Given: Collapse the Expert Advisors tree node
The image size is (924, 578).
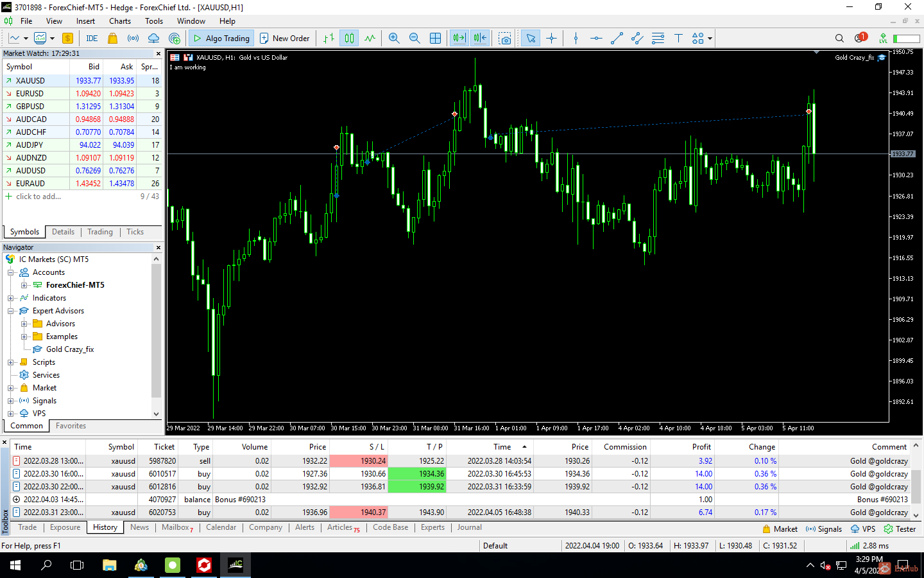Looking at the screenshot, I should pyautogui.click(x=11, y=311).
